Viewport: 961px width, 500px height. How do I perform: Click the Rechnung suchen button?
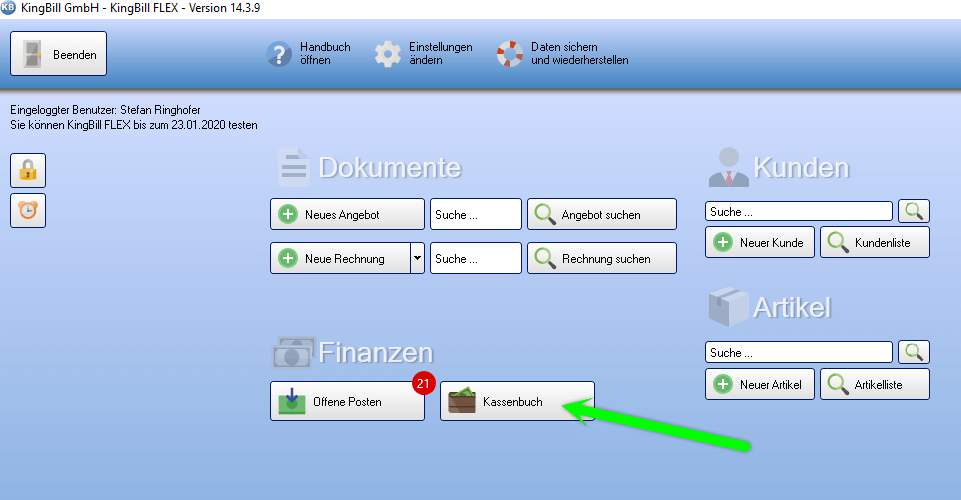(601, 258)
